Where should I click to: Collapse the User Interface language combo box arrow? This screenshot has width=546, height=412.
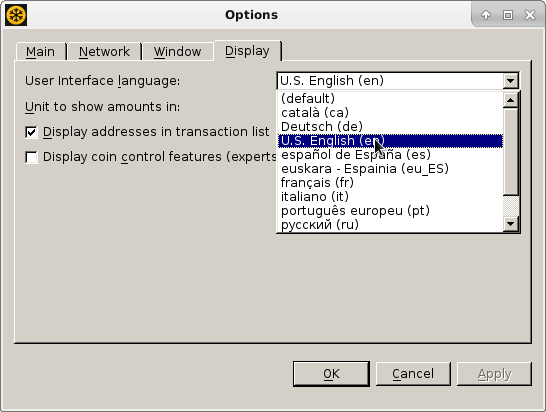510,81
